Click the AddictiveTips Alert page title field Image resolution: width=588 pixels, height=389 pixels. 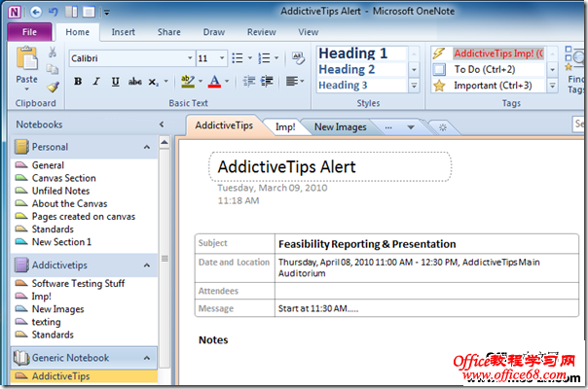pyautogui.click(x=330, y=166)
